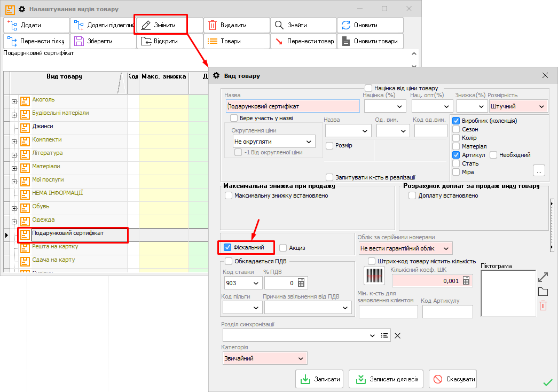
Task: Open pictogram file with folder icon
Action: pyautogui.click(x=543, y=292)
